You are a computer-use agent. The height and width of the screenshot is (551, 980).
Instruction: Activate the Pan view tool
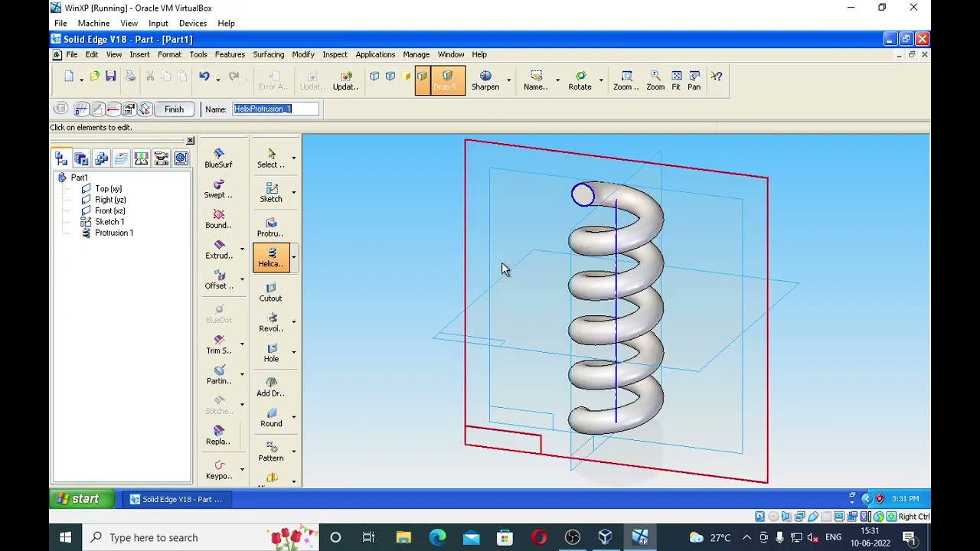[694, 80]
